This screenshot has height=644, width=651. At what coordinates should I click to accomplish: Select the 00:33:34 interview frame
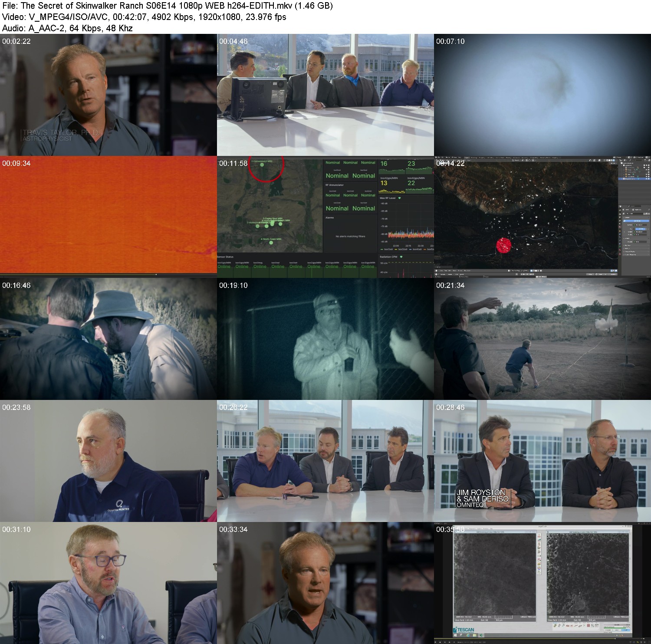[x=325, y=583]
